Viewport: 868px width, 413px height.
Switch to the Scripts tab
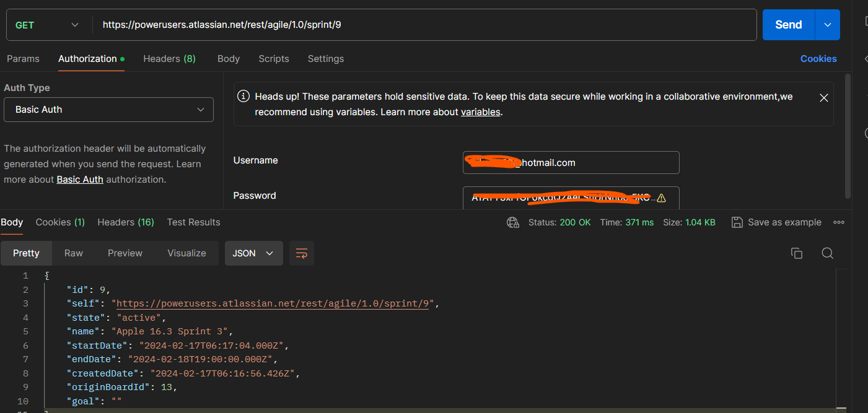point(274,59)
